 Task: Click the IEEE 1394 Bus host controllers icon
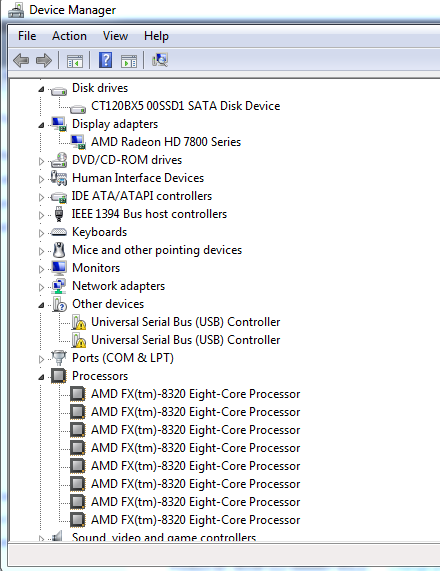click(59, 214)
